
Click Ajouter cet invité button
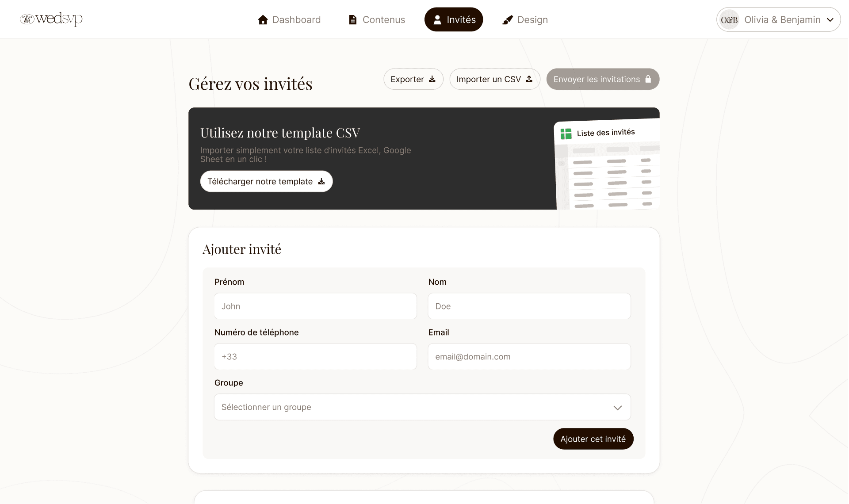pyautogui.click(x=593, y=439)
